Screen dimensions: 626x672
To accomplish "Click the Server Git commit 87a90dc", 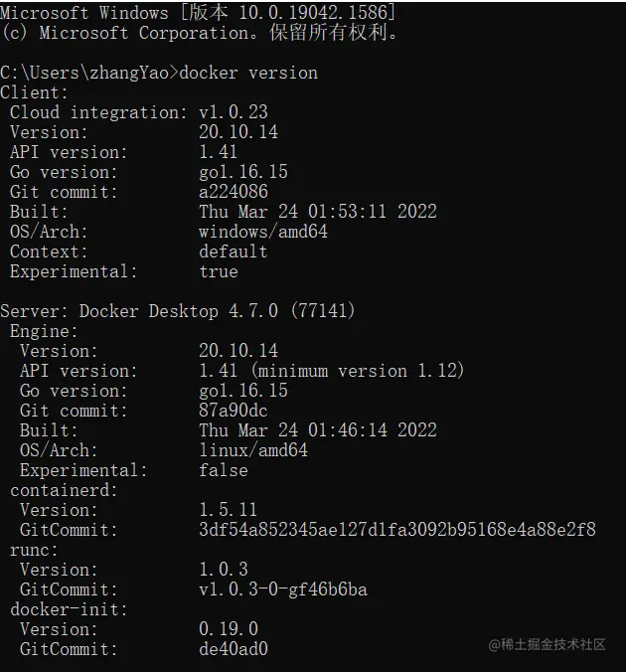I will pyautogui.click(x=233, y=411).
